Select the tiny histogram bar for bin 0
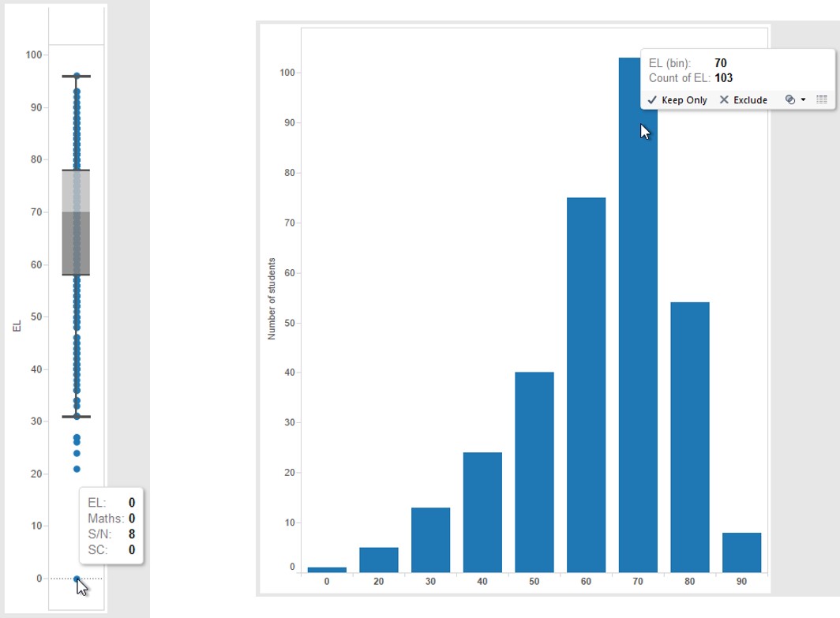The width and height of the screenshot is (840, 618). [327, 569]
